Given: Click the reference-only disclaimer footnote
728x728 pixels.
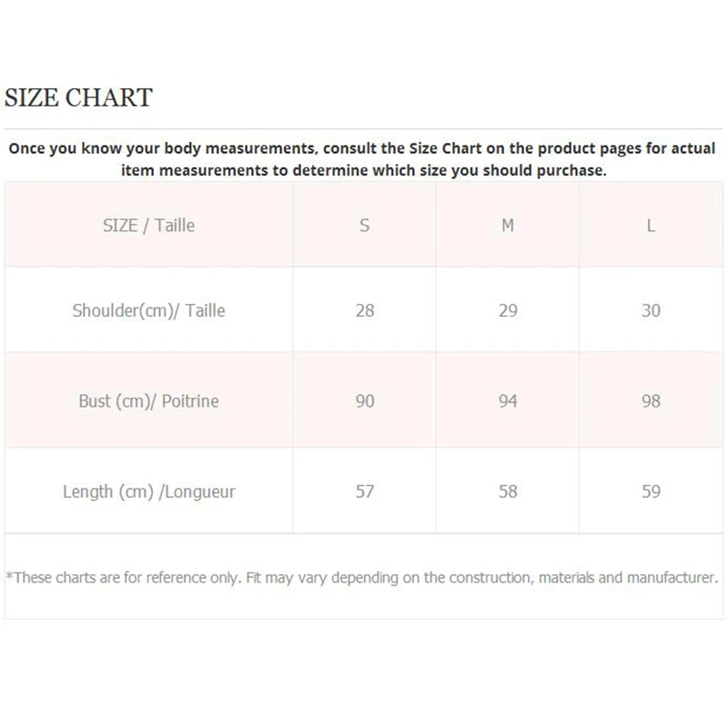Looking at the screenshot, I should (362, 577).
